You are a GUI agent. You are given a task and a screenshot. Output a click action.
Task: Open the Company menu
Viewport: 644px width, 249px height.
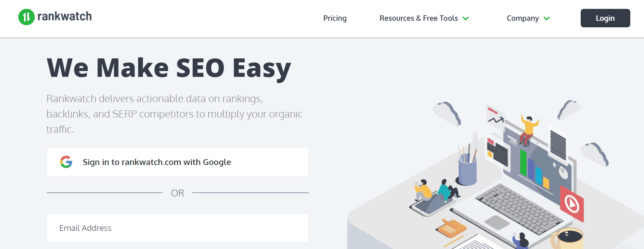pos(523,18)
